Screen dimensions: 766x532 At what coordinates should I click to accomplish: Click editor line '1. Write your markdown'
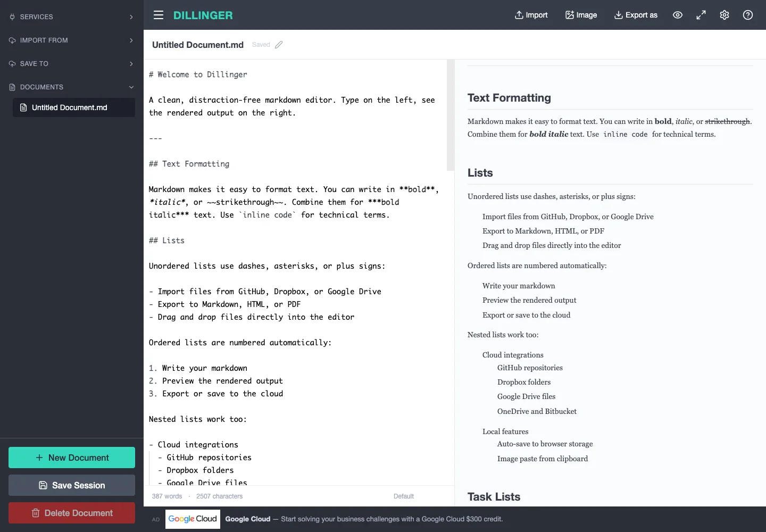click(198, 368)
